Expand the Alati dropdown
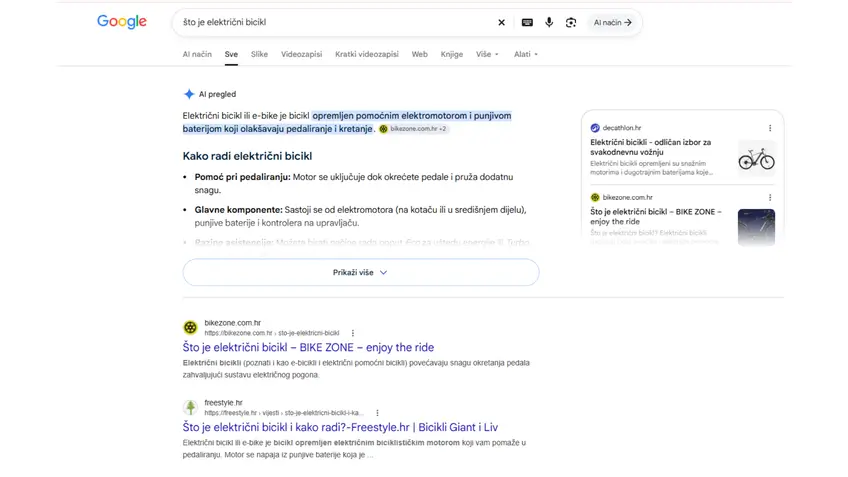 [526, 54]
